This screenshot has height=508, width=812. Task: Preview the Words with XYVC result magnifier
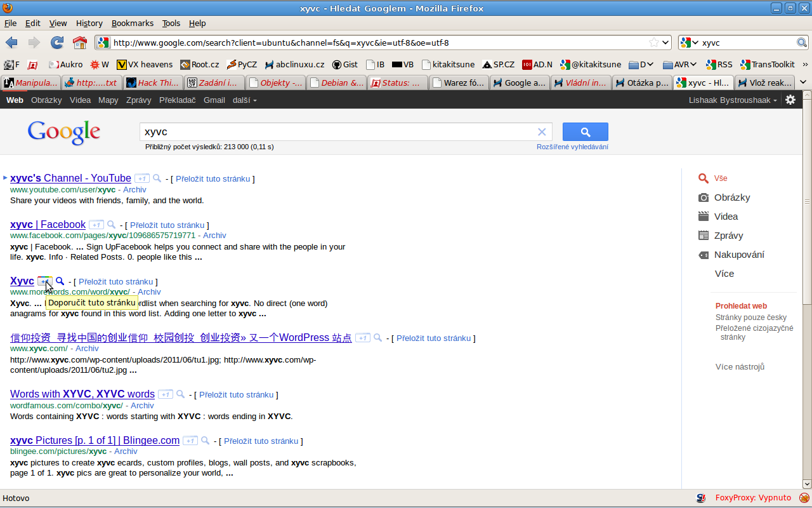pos(181,394)
